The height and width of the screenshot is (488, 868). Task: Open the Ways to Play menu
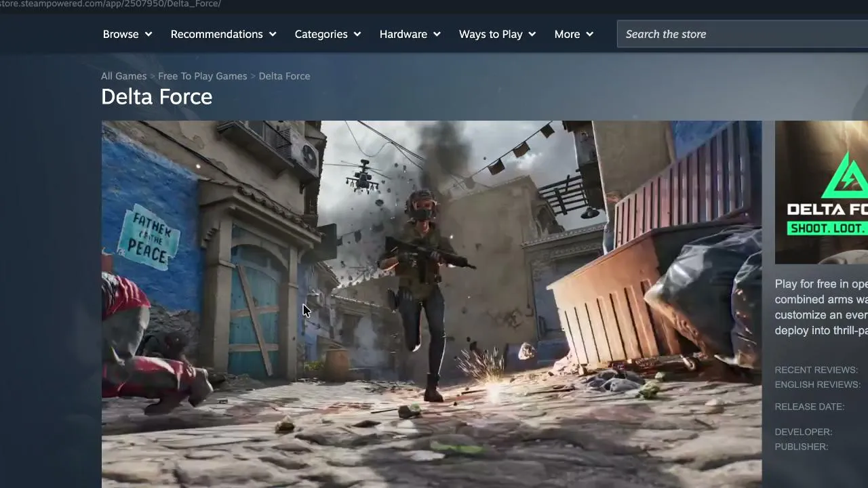point(497,34)
